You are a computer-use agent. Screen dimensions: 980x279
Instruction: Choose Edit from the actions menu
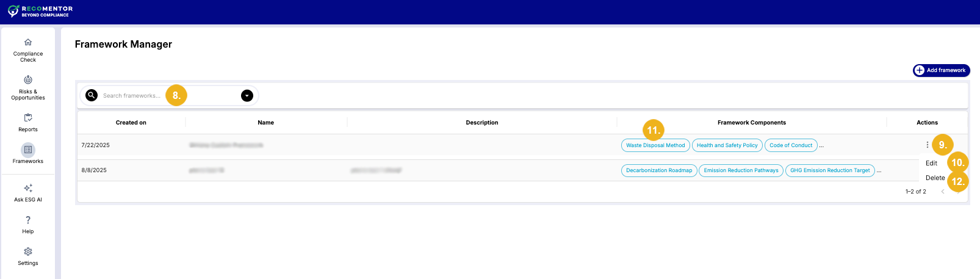[931, 164]
